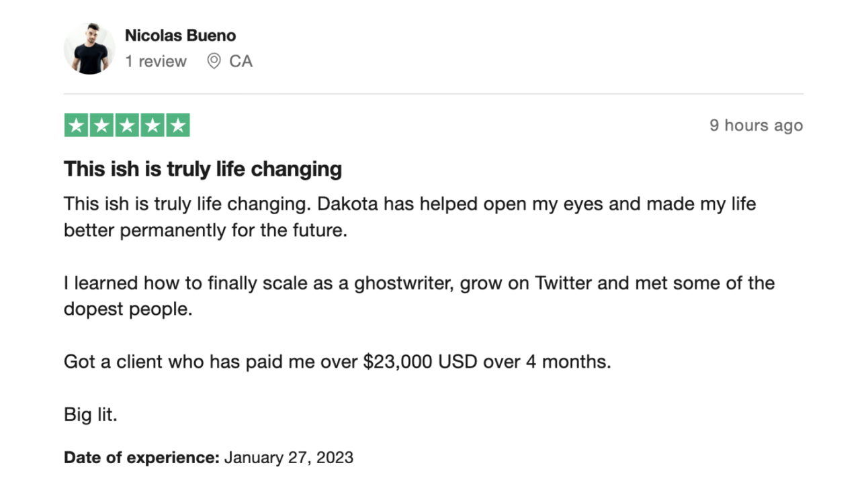Viewport: 868px width, 488px height.
Task: Click the "January 27, 2023" date
Action: click(x=289, y=458)
